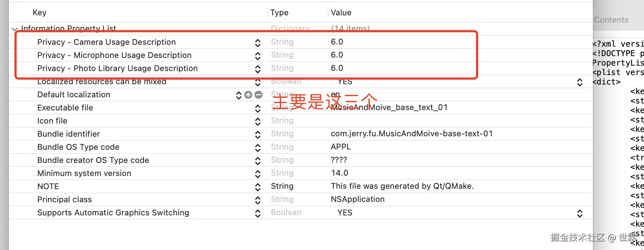The width and height of the screenshot is (644, 250).
Task: Open key stepper for Privacy - Photo Library Usage Description
Action: (x=258, y=69)
